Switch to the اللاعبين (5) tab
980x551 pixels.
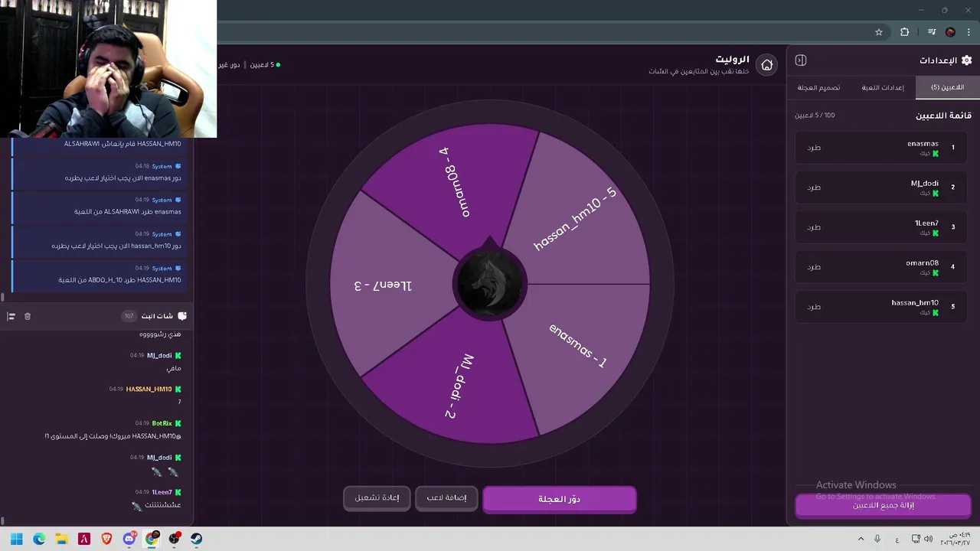pos(947,87)
